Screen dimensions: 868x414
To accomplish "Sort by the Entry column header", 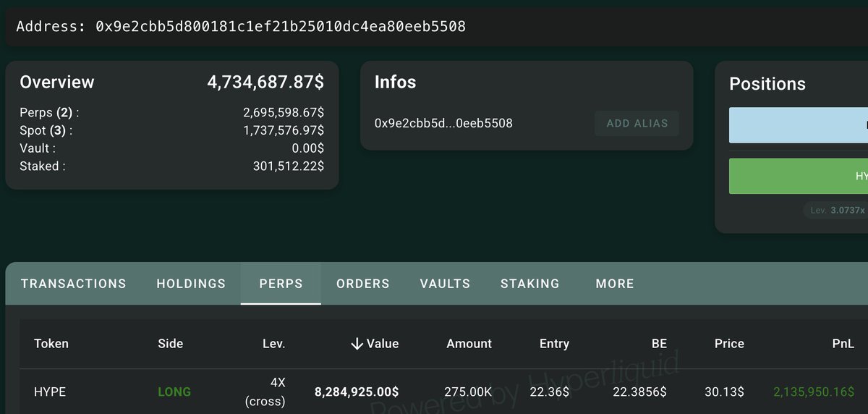I will pyautogui.click(x=554, y=344).
